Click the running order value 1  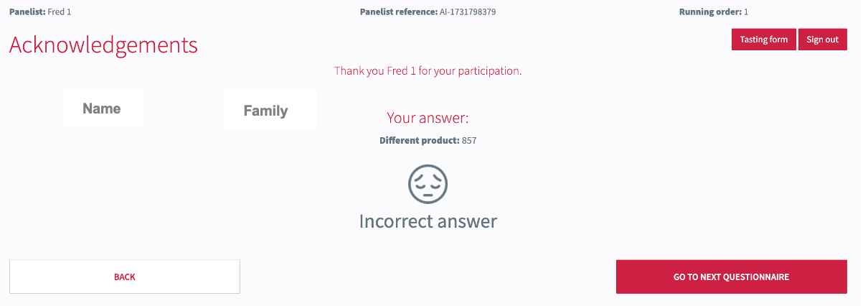(x=746, y=12)
